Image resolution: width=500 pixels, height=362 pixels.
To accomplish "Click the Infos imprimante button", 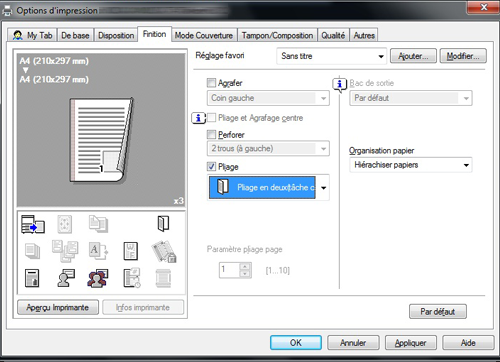I will (143, 307).
